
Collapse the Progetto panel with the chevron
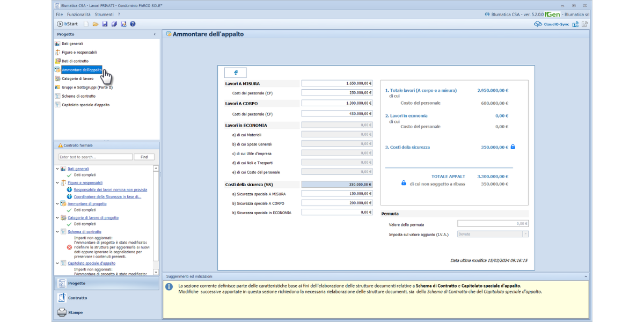pyautogui.click(x=155, y=34)
